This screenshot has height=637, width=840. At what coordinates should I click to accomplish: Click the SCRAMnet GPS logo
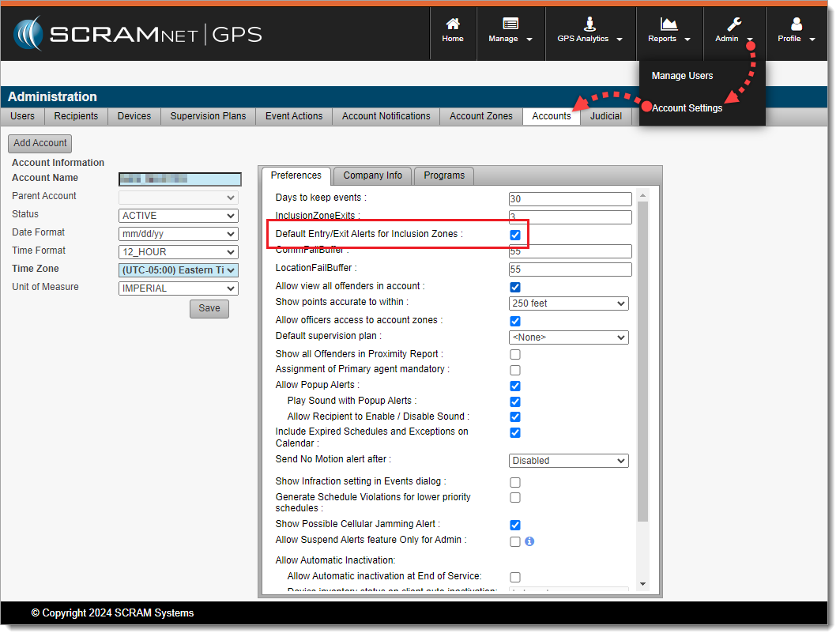tap(137, 34)
